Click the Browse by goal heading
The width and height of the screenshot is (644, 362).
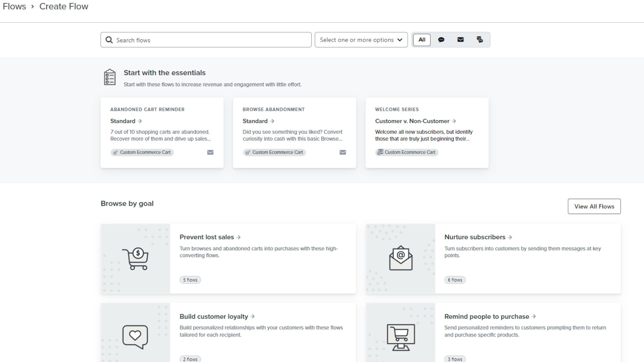click(x=127, y=203)
